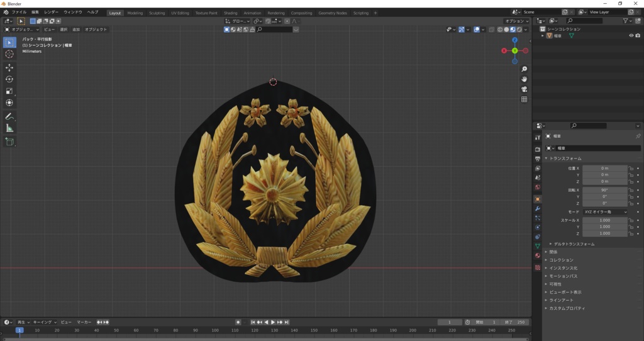Play the animation in timeline

coord(273,323)
